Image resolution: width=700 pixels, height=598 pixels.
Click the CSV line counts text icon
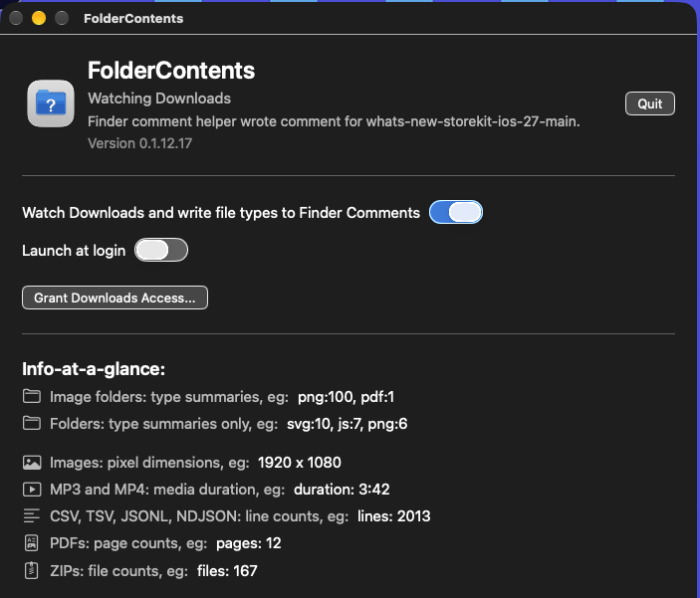click(32, 515)
